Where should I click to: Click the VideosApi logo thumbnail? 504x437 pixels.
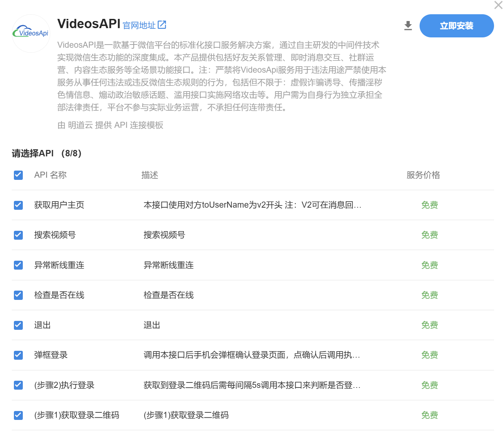pos(31,33)
